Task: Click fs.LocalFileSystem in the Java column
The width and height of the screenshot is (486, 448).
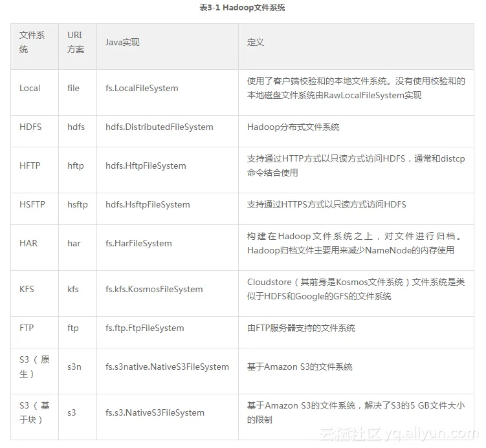Action: (142, 88)
